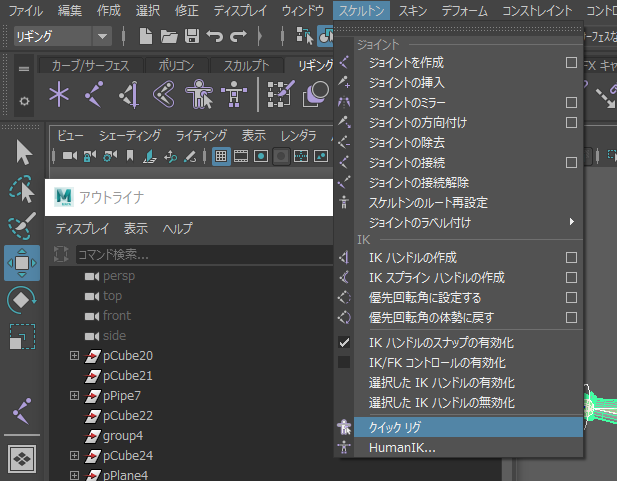This screenshot has height=481, width=617.
Task: Activate the Scale tool
Action: coord(22,337)
